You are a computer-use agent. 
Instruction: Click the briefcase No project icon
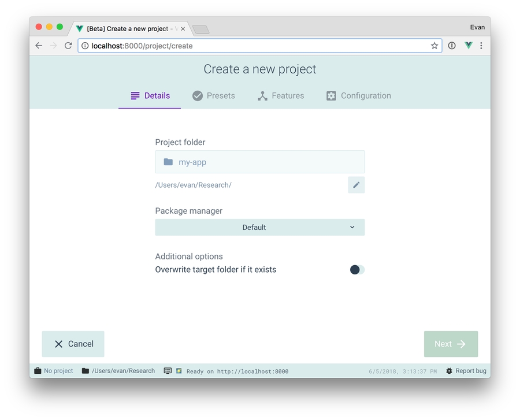(38, 371)
